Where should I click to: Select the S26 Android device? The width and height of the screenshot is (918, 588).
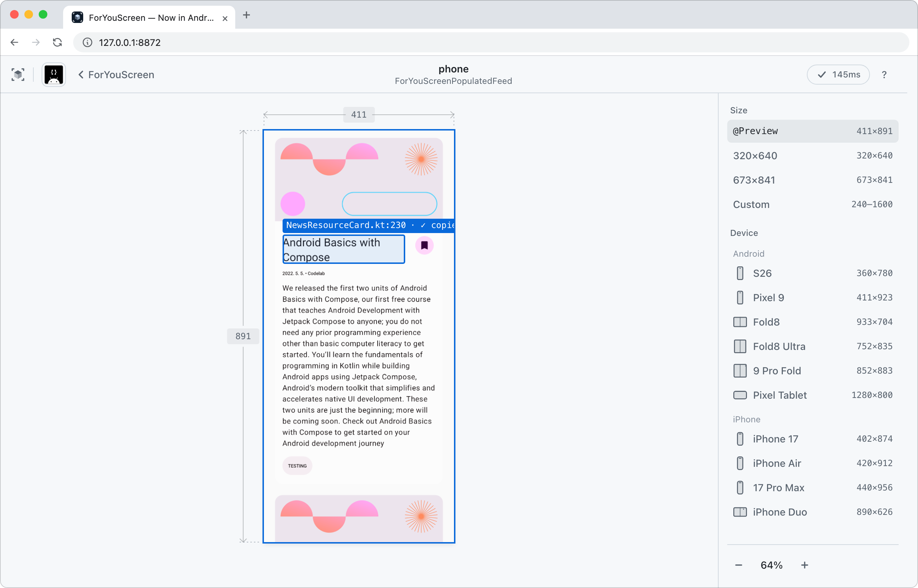click(x=812, y=273)
